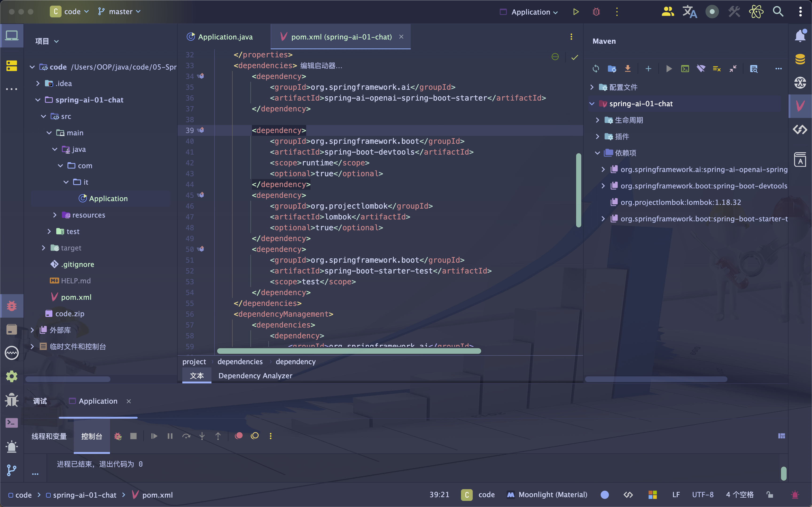
Task: Open the Database tool window
Action: coord(800,59)
